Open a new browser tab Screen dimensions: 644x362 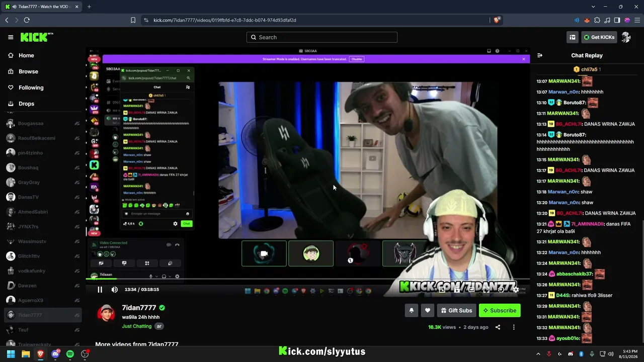89,7
